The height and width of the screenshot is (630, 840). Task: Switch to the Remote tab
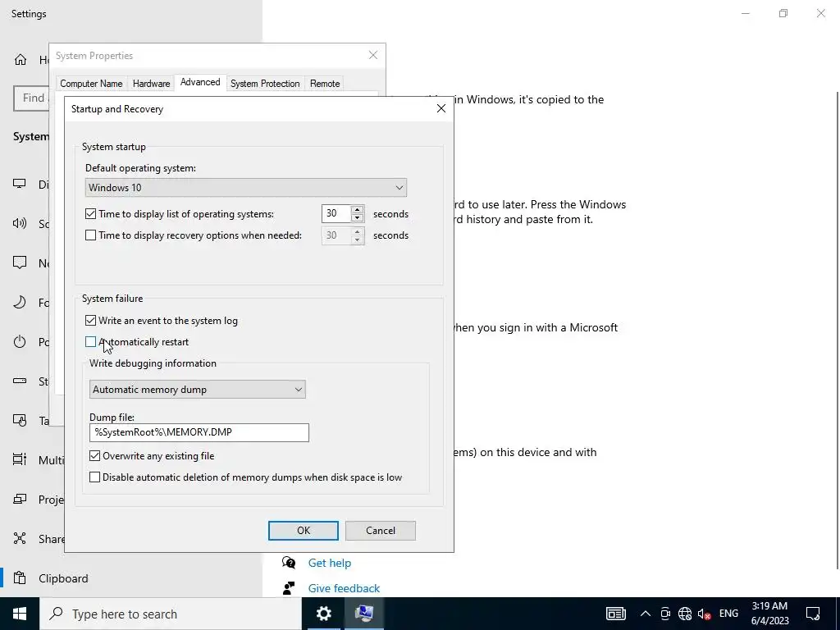325,84
